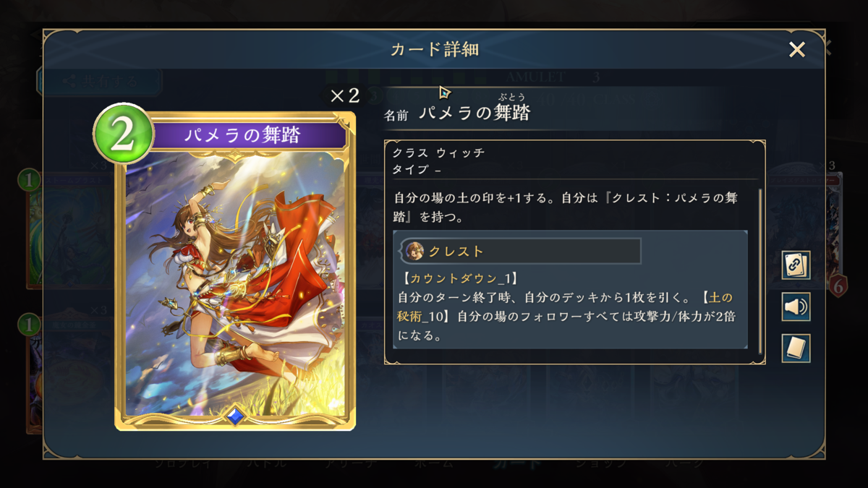Click the crest portrait icon
The height and width of the screenshot is (488, 868).
(x=414, y=251)
